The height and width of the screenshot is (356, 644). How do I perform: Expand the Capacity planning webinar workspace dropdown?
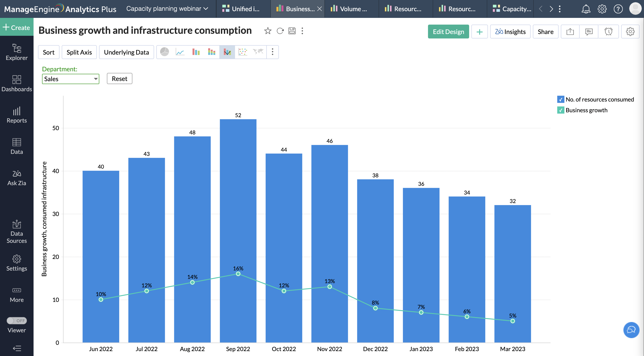[167, 9]
